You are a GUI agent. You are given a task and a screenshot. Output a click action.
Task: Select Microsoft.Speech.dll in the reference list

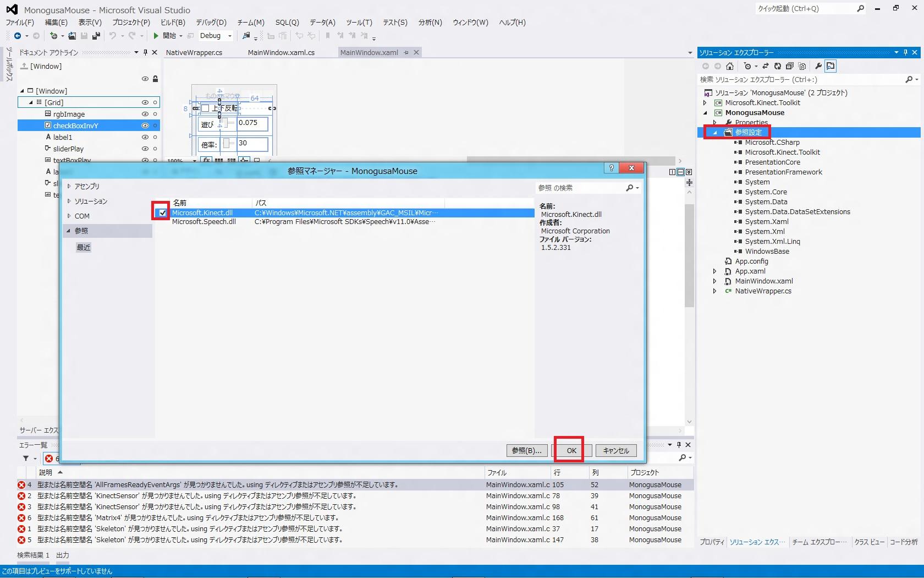click(204, 222)
